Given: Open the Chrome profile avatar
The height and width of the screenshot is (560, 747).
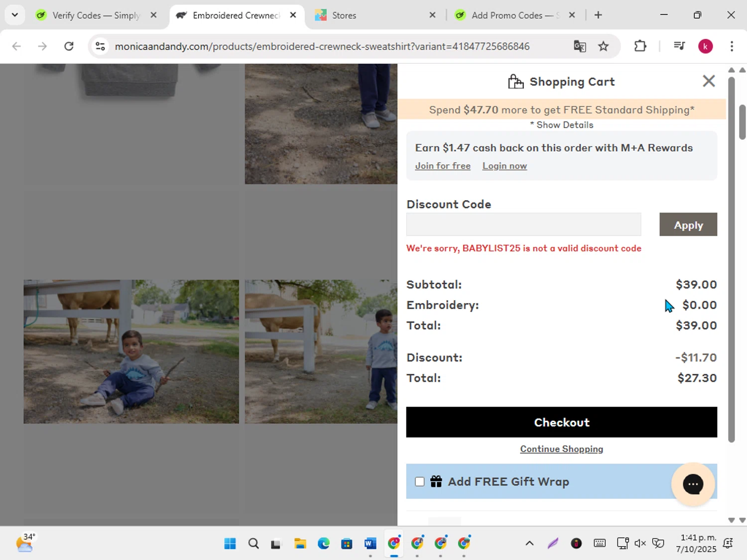Looking at the screenshot, I should tap(705, 46).
